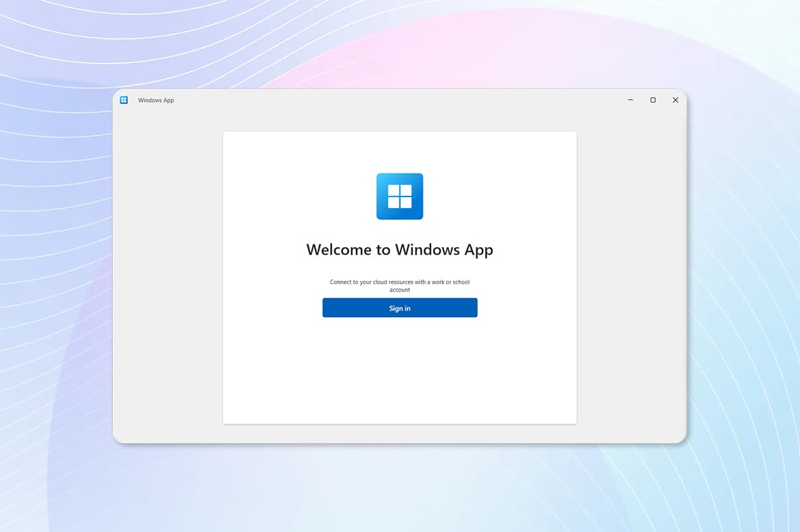Viewport: 800px width, 532px height.
Task: Maximize the Windows App window
Action: coord(653,100)
